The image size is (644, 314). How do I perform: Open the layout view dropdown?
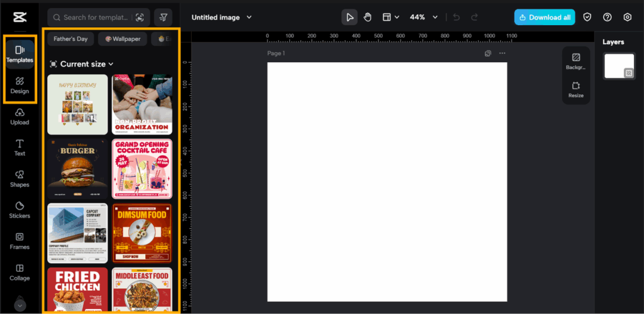click(391, 18)
